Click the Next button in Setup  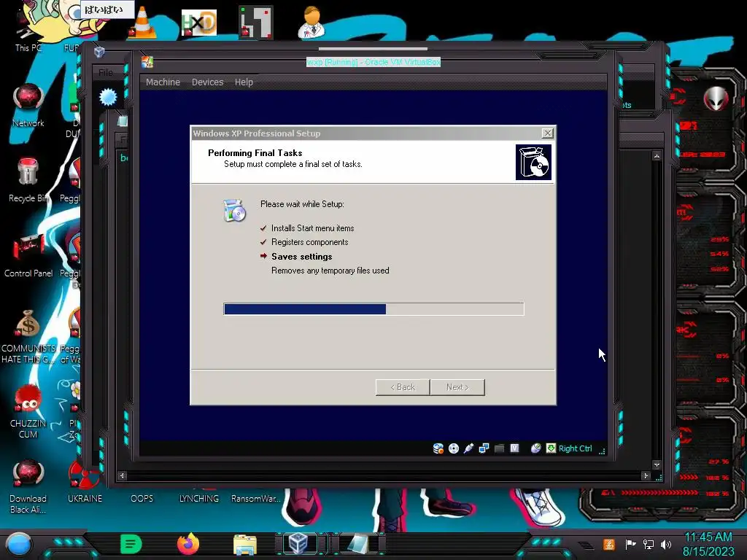457,387
